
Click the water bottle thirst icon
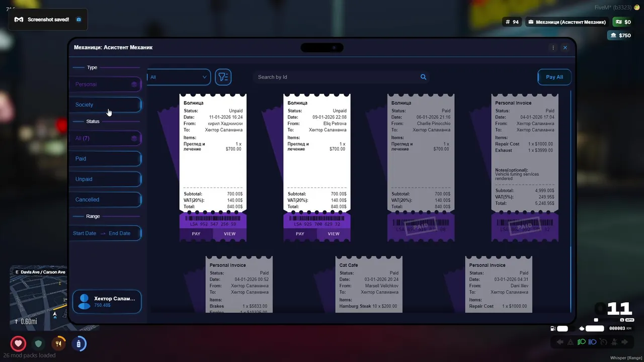(x=79, y=344)
